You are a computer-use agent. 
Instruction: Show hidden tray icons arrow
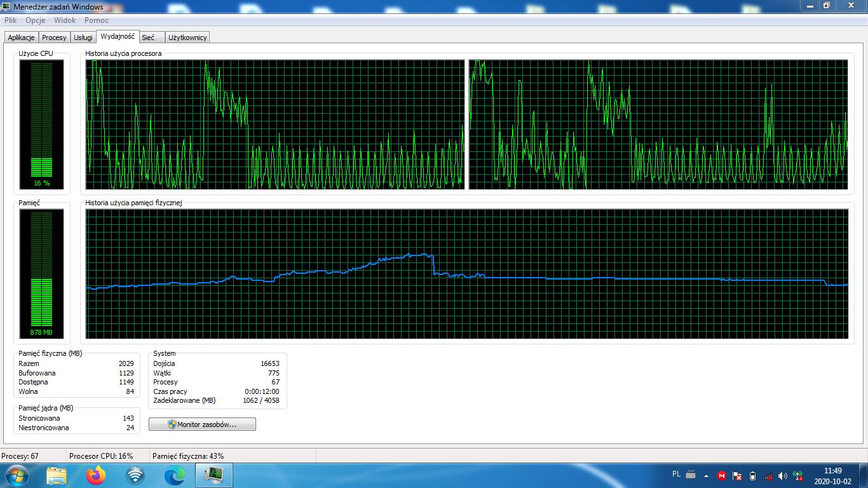tap(706, 476)
